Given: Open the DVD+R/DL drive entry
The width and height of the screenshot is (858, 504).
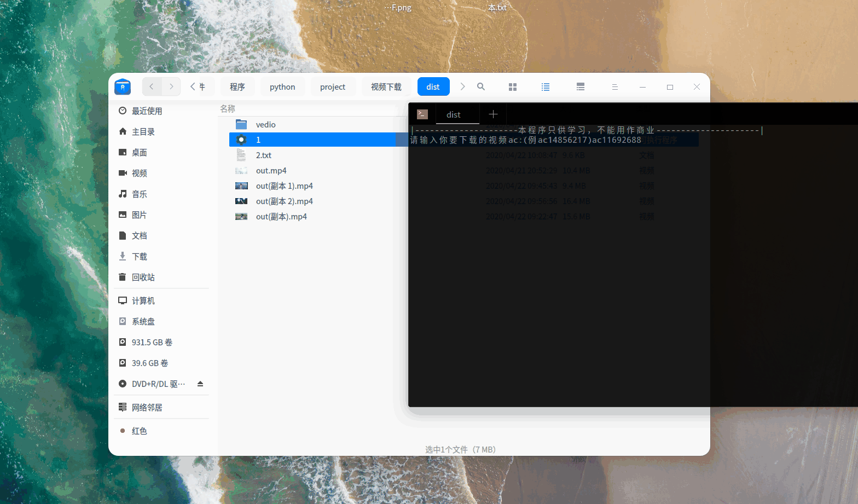Looking at the screenshot, I should 159,384.
